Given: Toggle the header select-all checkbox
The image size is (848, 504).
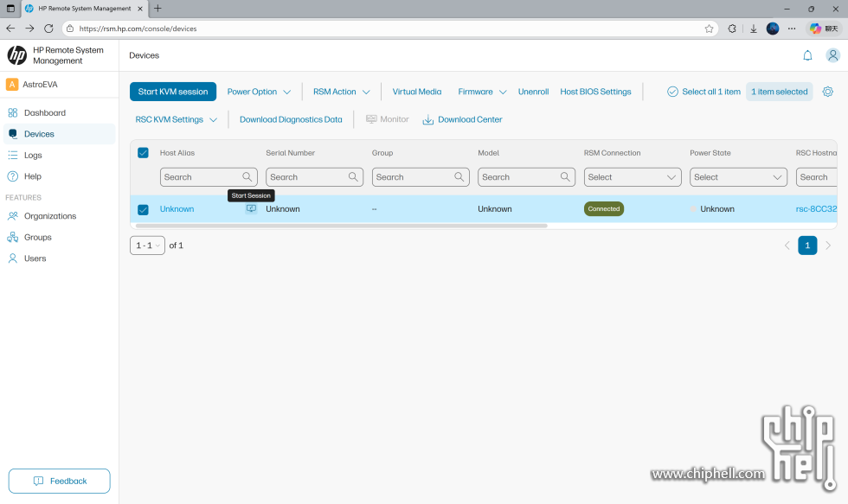Looking at the screenshot, I should point(143,153).
